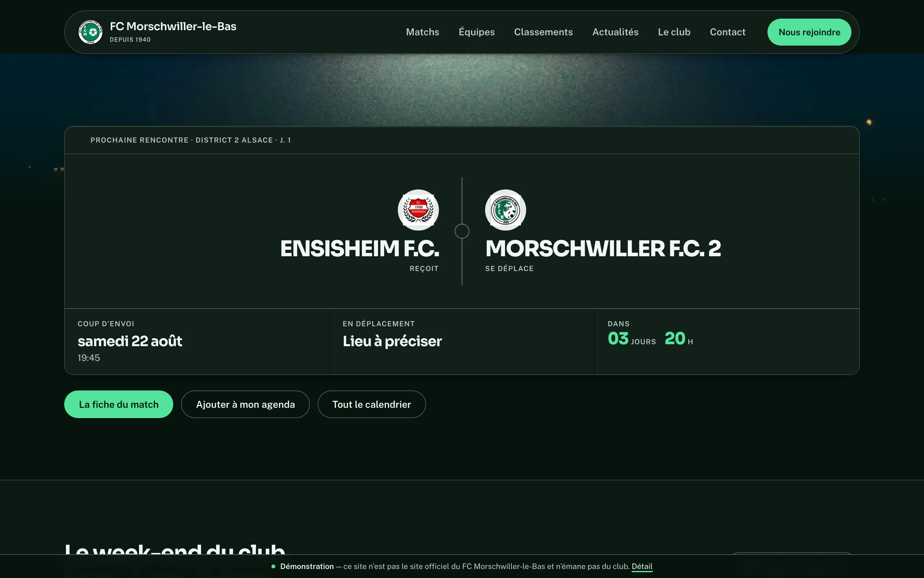Click the 19:45 kickoff time
The image size is (924, 578).
(x=89, y=358)
